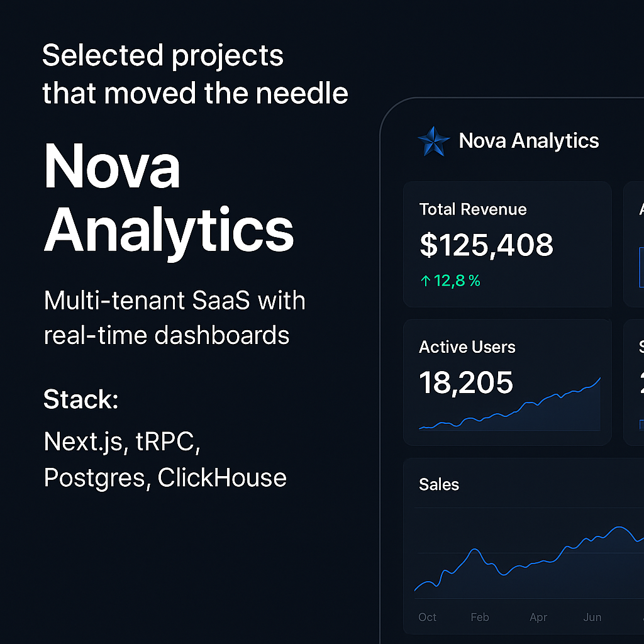Toggle the Active Users card
Viewport: 644px width, 644px height.
click(507, 382)
